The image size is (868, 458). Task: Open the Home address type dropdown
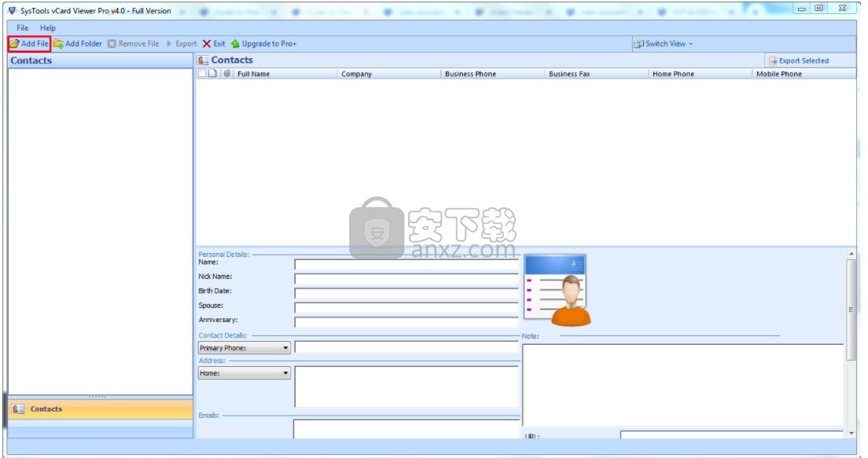coord(244,373)
